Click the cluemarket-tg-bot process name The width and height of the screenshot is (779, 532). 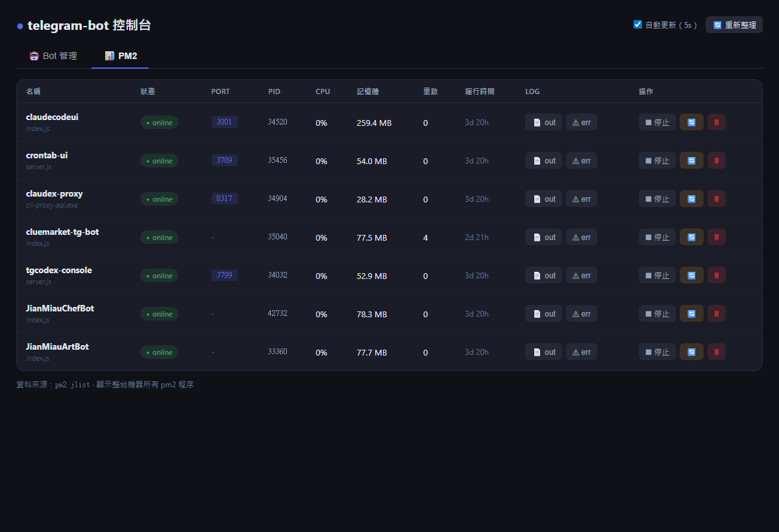tap(62, 232)
